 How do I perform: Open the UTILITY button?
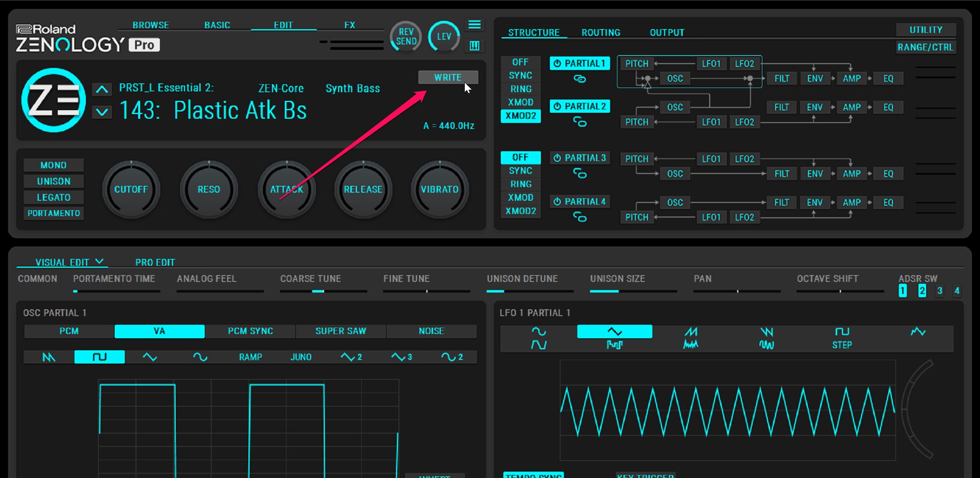pos(926,30)
